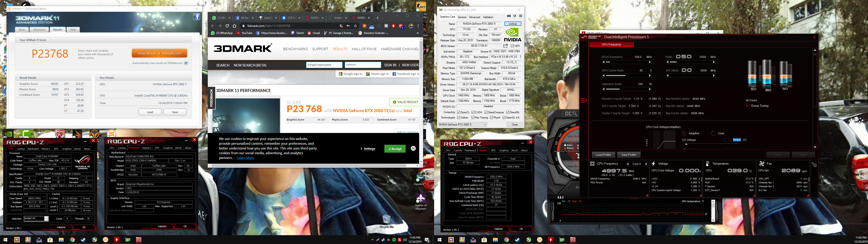Toggle automatically view results at 3DMark.com checkbox

(x=186, y=63)
